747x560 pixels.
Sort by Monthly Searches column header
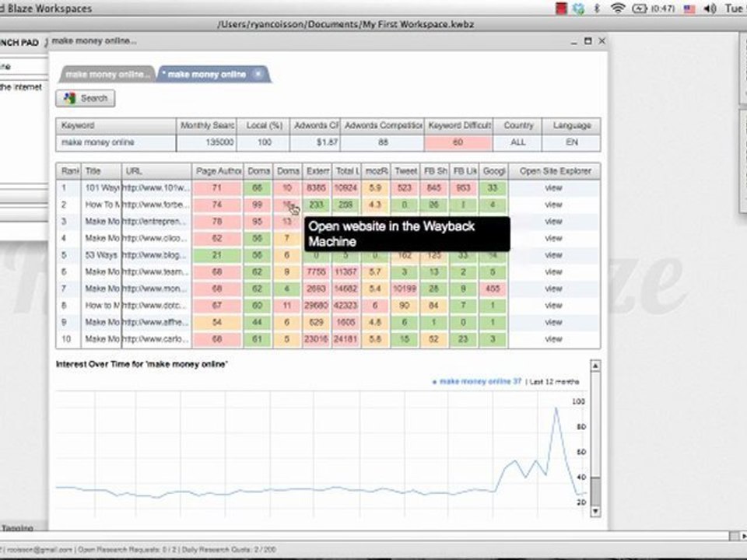[207, 126]
